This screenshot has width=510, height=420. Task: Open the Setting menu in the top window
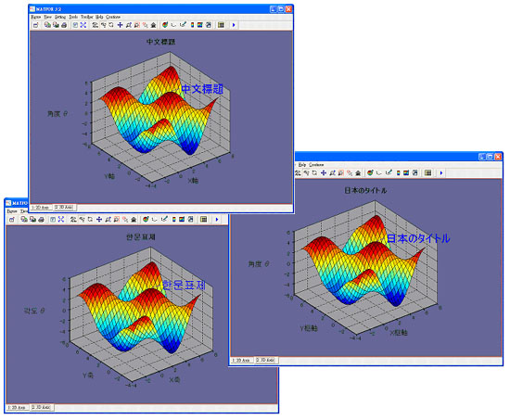[x=60, y=17]
